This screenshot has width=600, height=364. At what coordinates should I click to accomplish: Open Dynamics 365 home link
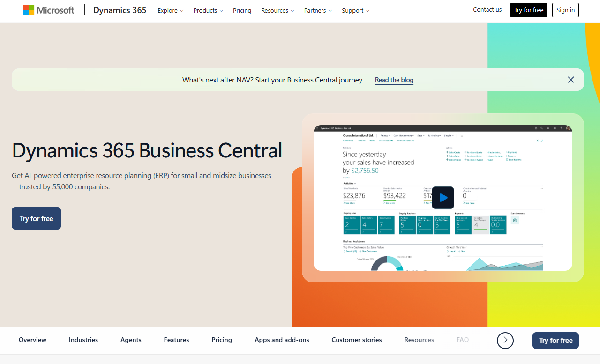(x=120, y=10)
